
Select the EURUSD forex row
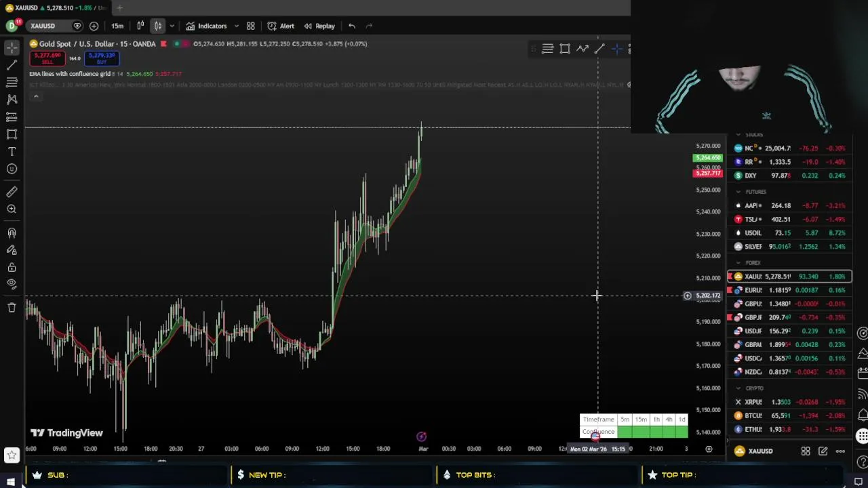(790, 290)
